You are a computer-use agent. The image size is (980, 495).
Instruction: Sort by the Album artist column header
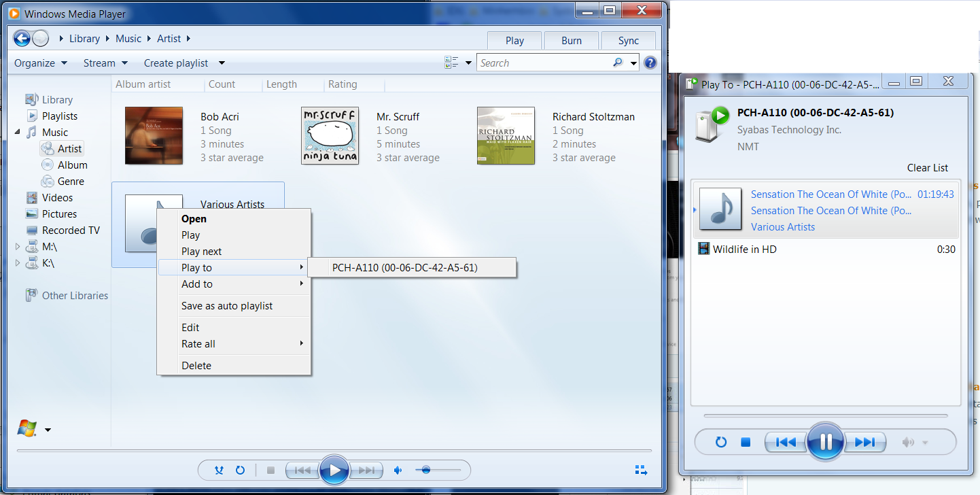tap(158, 84)
